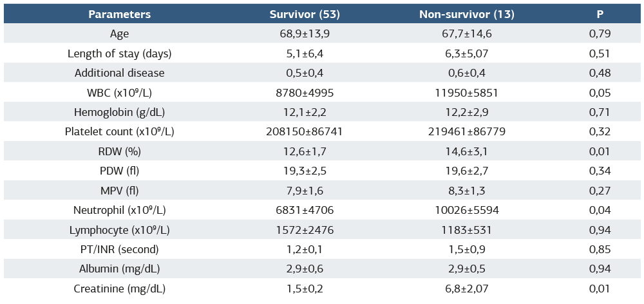The image size is (644, 304).
Task: Select the Length of stay (days) cell
Action: (119, 53)
